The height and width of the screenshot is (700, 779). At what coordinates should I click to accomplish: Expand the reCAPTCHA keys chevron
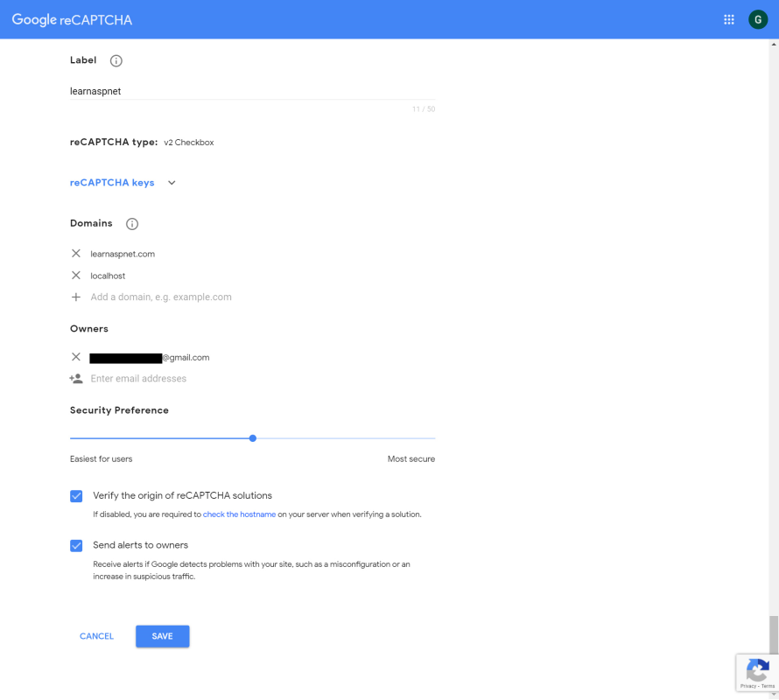(172, 183)
